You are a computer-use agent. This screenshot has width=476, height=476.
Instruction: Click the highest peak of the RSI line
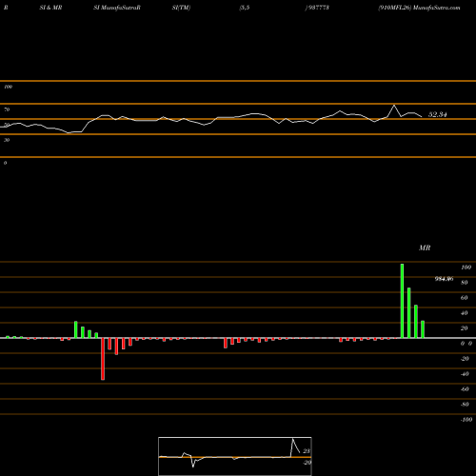point(394,105)
